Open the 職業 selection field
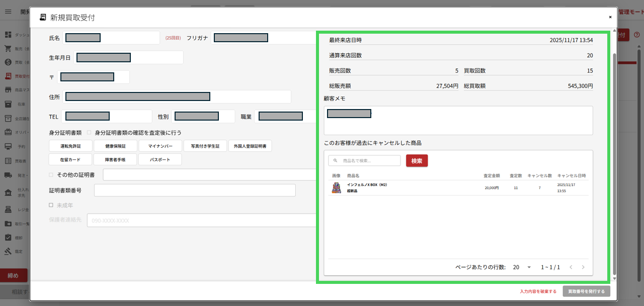The width and height of the screenshot is (644, 306). pos(284,117)
